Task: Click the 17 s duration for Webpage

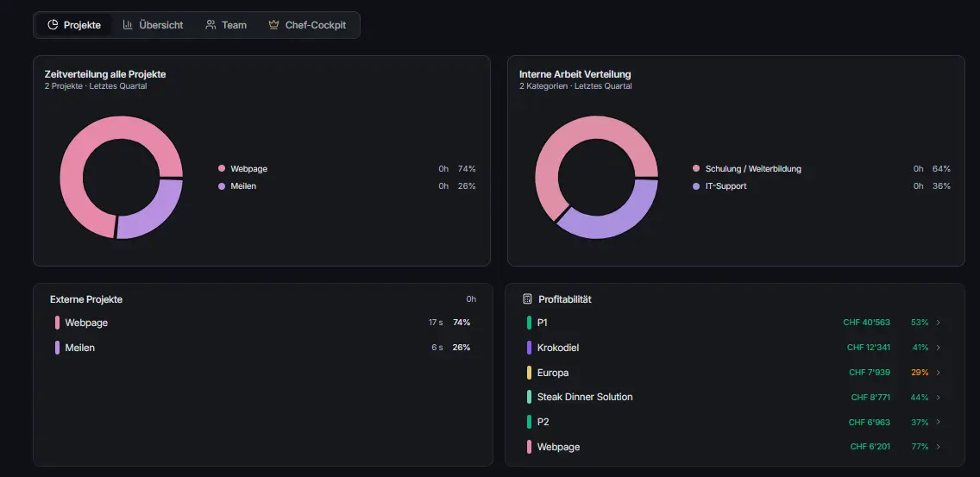Action: click(436, 323)
